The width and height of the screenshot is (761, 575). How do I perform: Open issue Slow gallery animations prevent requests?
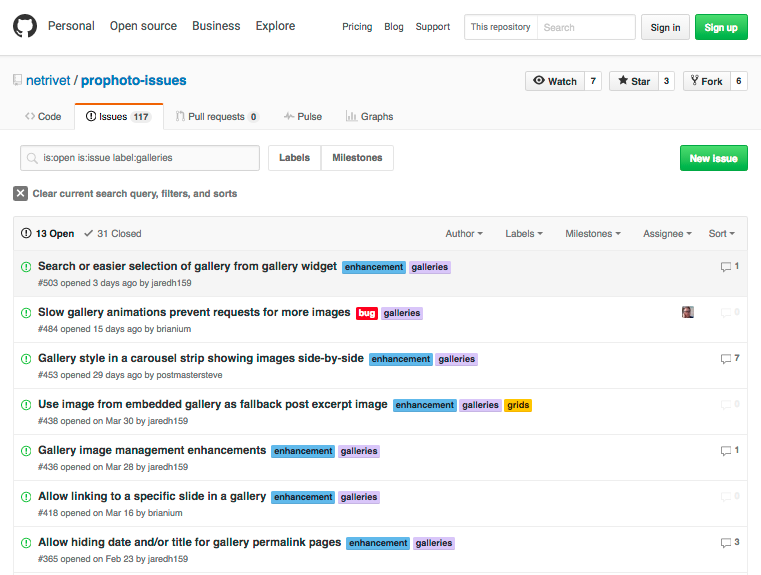coord(194,312)
